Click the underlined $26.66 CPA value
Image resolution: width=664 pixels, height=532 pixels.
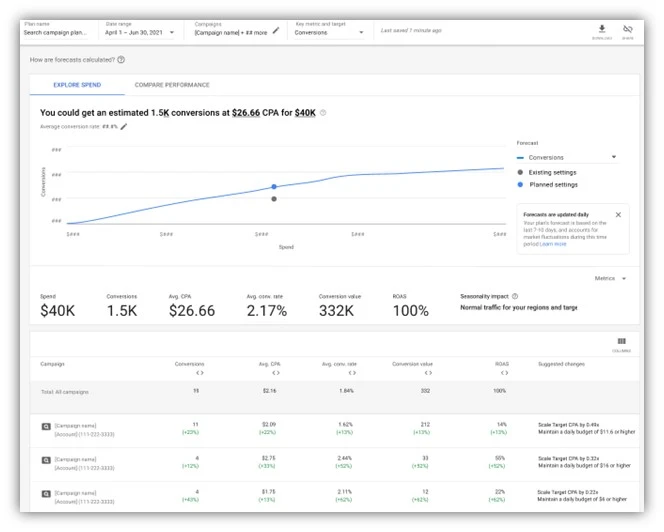pyautogui.click(x=246, y=113)
